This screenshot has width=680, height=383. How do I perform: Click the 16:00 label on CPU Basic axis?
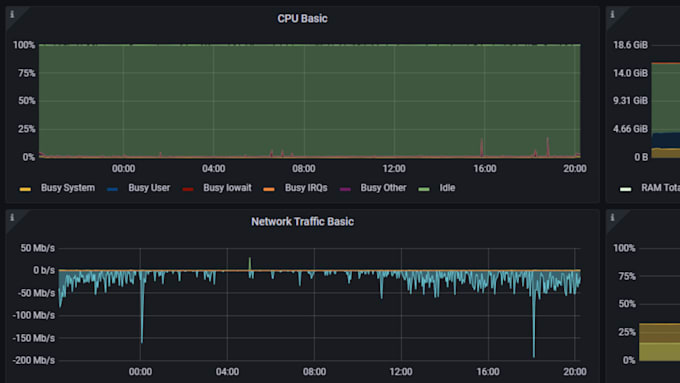(x=484, y=168)
